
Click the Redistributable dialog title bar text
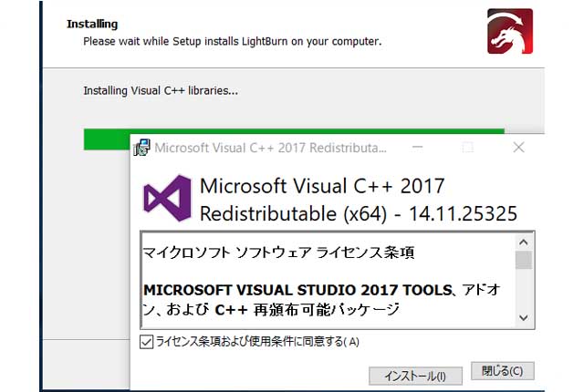(x=271, y=148)
